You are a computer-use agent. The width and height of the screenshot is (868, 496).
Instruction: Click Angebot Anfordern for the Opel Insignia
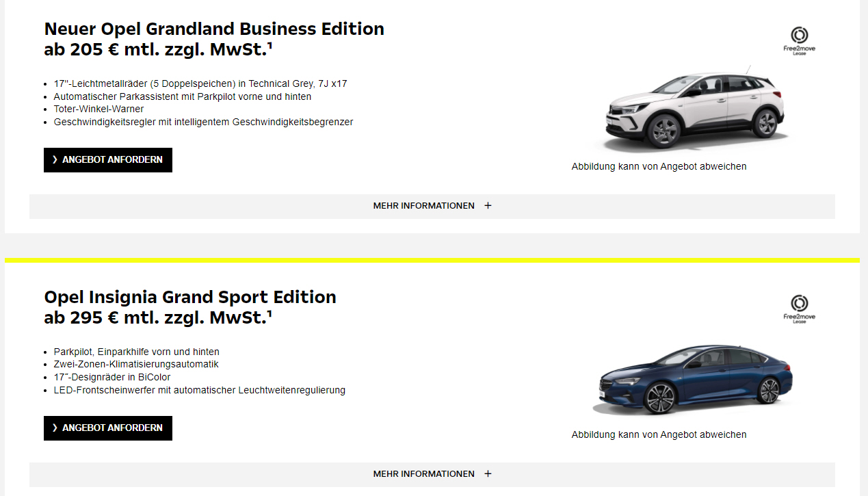[108, 428]
